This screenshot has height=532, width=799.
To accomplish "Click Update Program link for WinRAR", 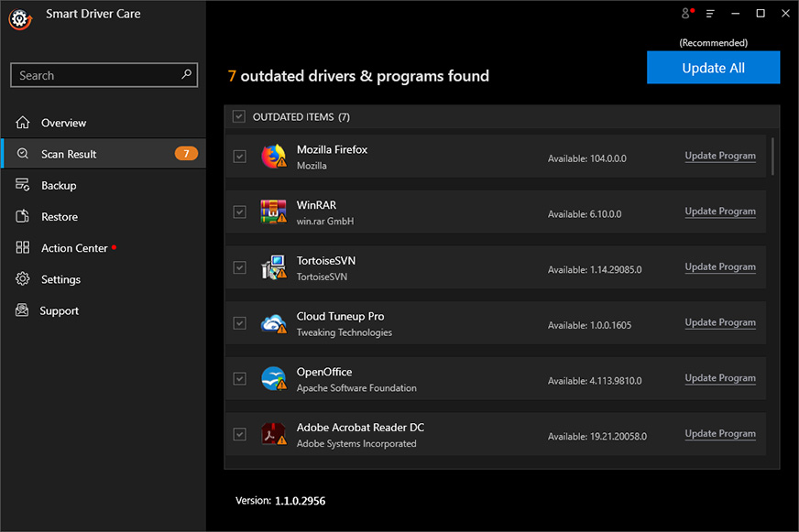I will click(720, 211).
